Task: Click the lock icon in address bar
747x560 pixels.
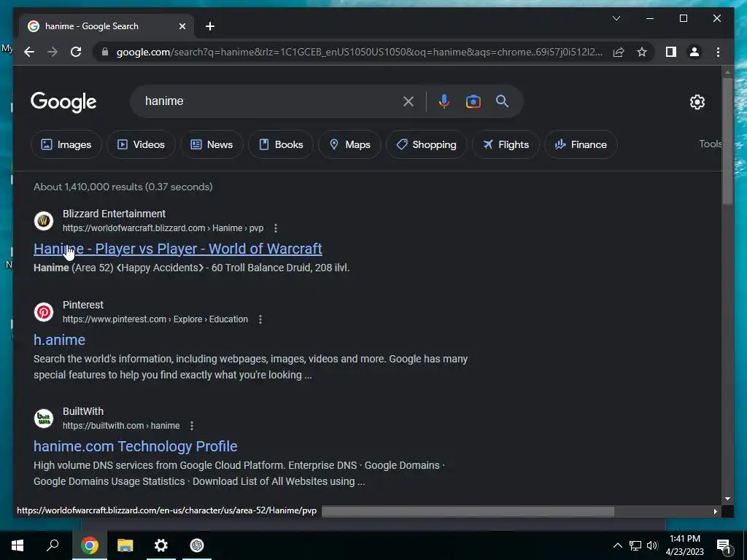Action: click(x=105, y=52)
